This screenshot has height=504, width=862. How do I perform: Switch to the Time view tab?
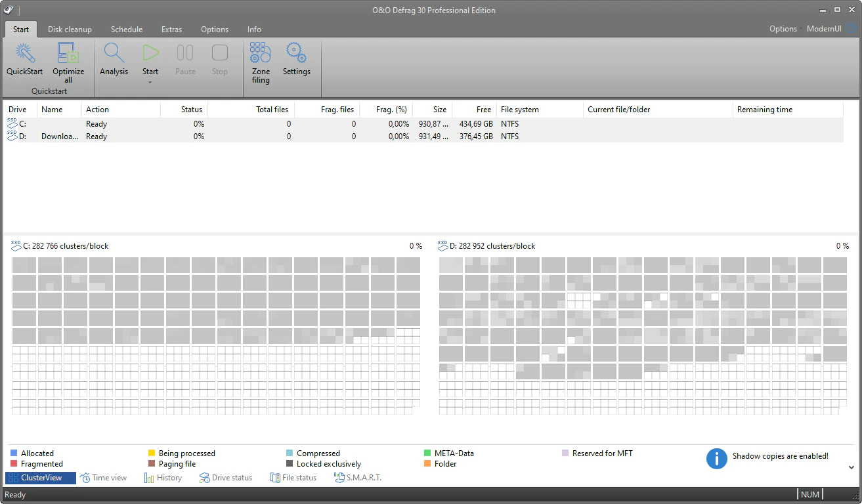104,478
